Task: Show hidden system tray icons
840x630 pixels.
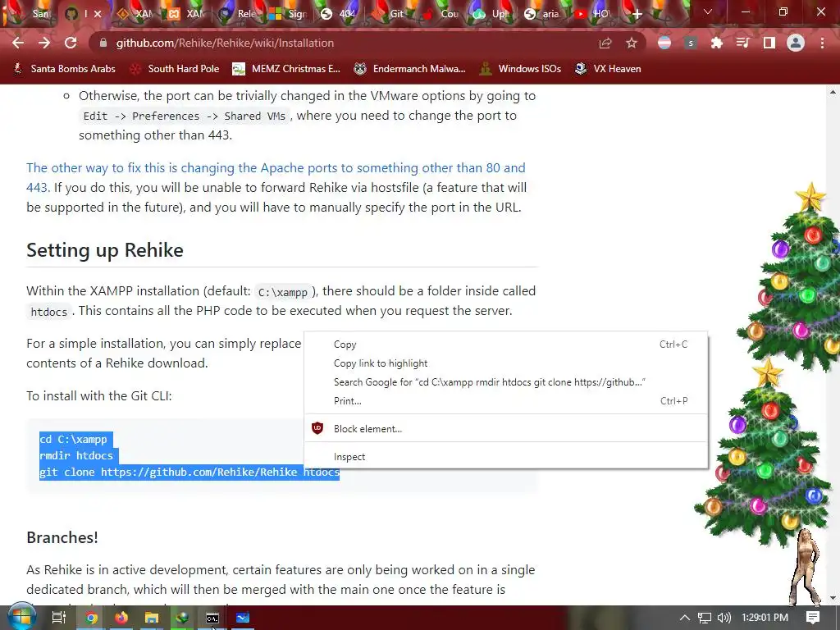Action: coord(685,618)
